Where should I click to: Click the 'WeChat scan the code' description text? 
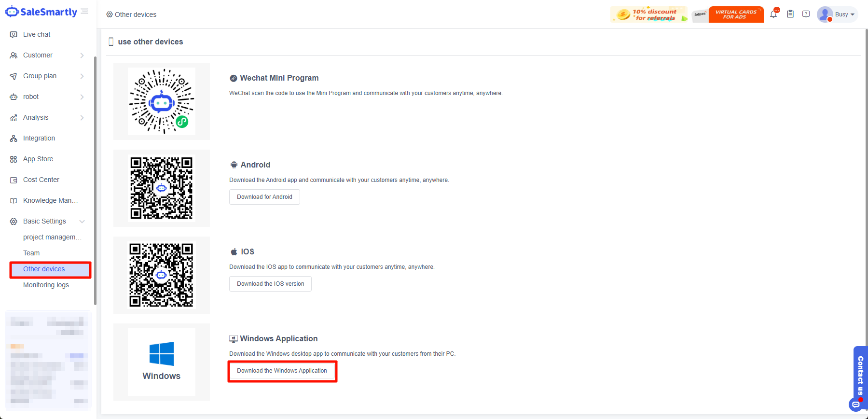pos(366,93)
